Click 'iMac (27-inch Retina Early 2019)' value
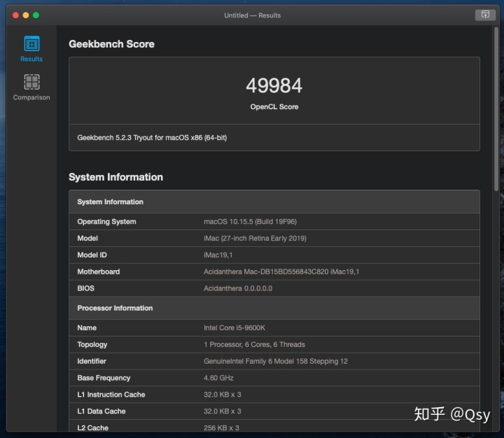 tap(255, 239)
